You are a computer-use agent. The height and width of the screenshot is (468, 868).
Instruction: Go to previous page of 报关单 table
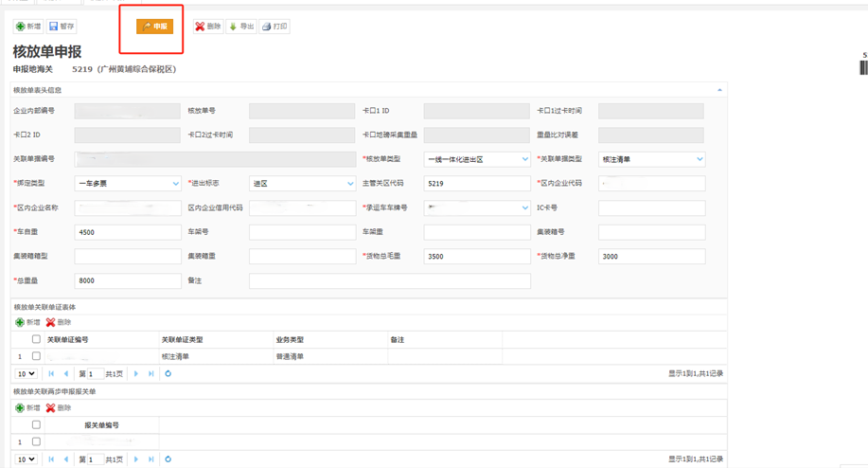tap(66, 459)
